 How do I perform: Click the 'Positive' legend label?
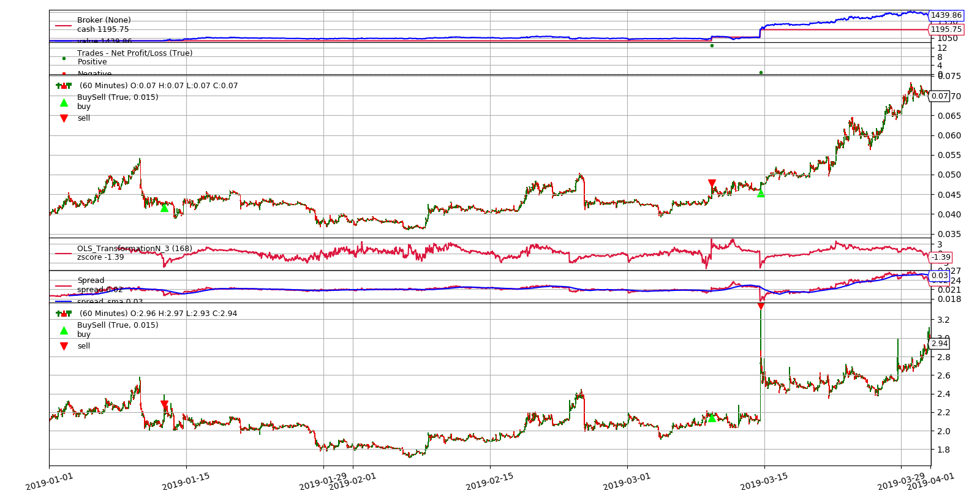pyautogui.click(x=92, y=62)
